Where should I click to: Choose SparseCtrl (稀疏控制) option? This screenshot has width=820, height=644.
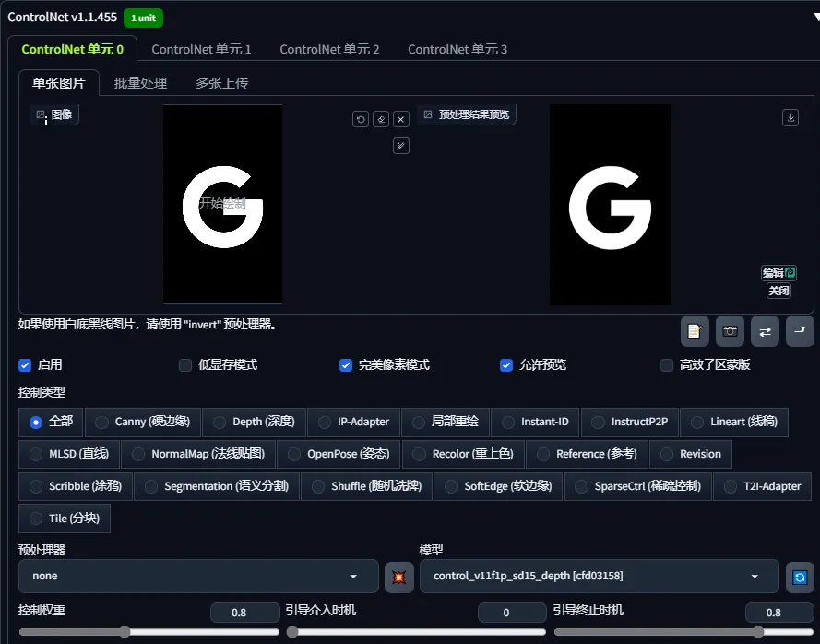638,486
